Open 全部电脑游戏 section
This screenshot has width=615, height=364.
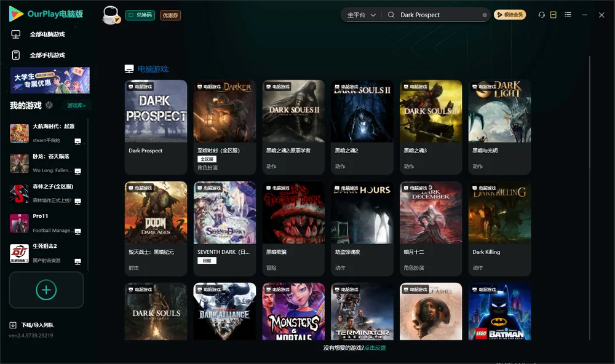[x=47, y=34]
